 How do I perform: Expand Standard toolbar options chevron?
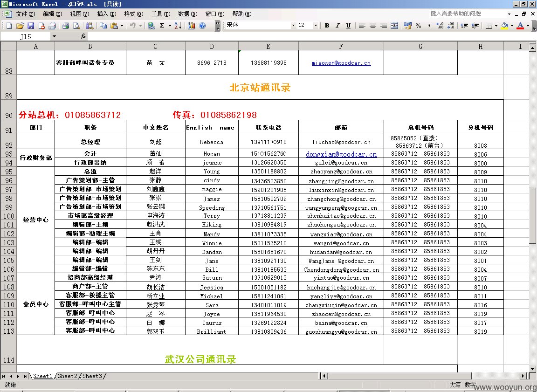pyautogui.click(x=218, y=26)
